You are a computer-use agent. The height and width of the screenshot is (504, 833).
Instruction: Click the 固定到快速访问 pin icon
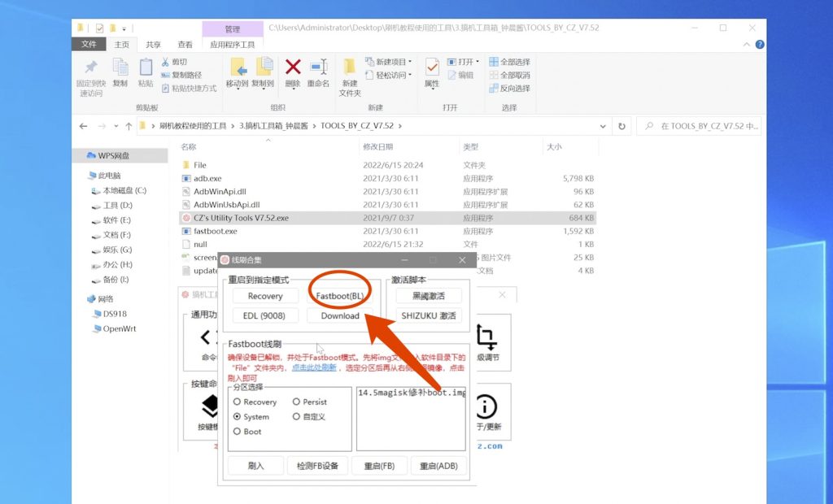click(x=91, y=67)
